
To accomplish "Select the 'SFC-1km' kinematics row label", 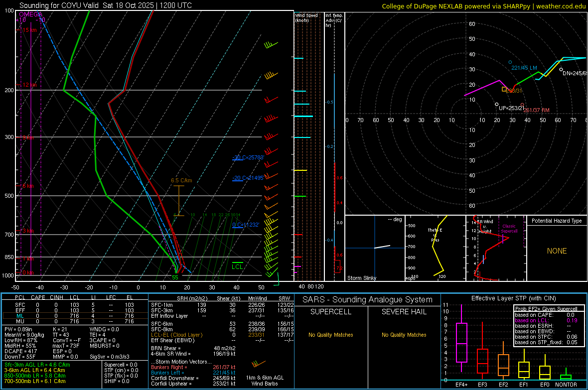I will pyautogui.click(x=162, y=305).
